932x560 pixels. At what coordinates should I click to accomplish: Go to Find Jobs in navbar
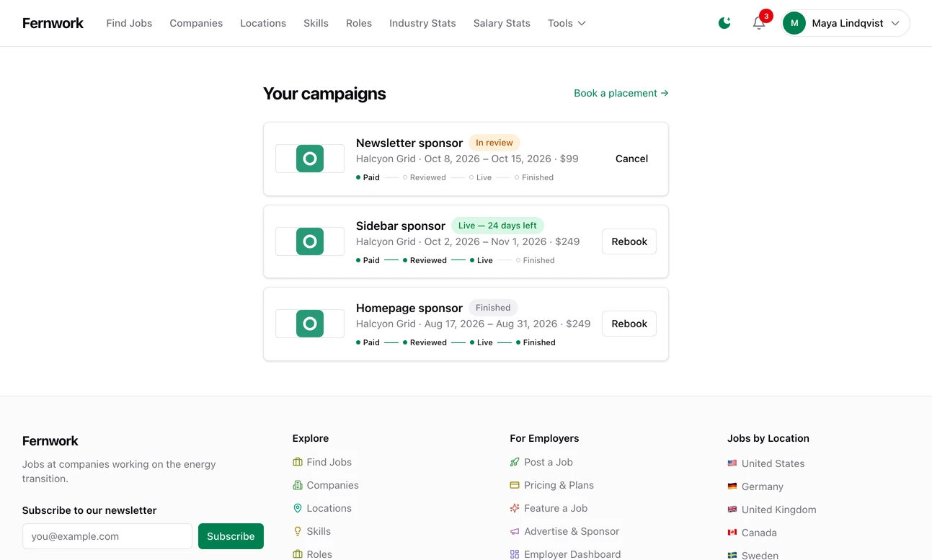click(x=129, y=23)
